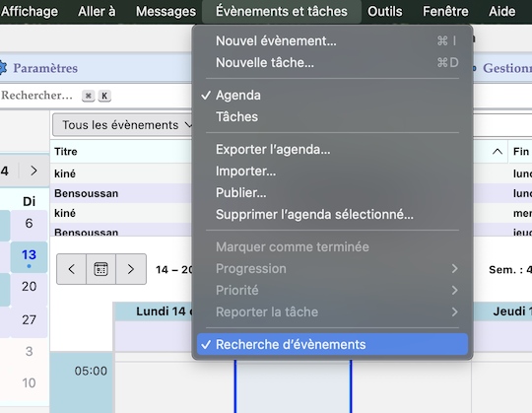This screenshot has height=413, width=532.
Task: Select day 10 in mini calendar
Action: pyautogui.click(x=29, y=383)
